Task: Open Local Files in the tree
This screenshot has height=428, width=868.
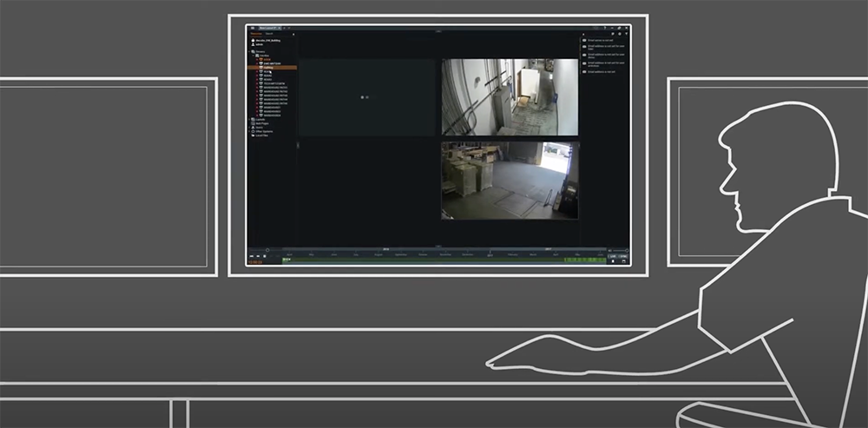Action: (x=260, y=135)
